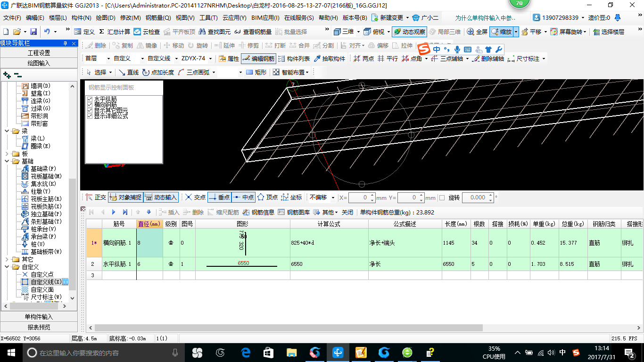Click 查找图元 find element tool

[x=215, y=32]
